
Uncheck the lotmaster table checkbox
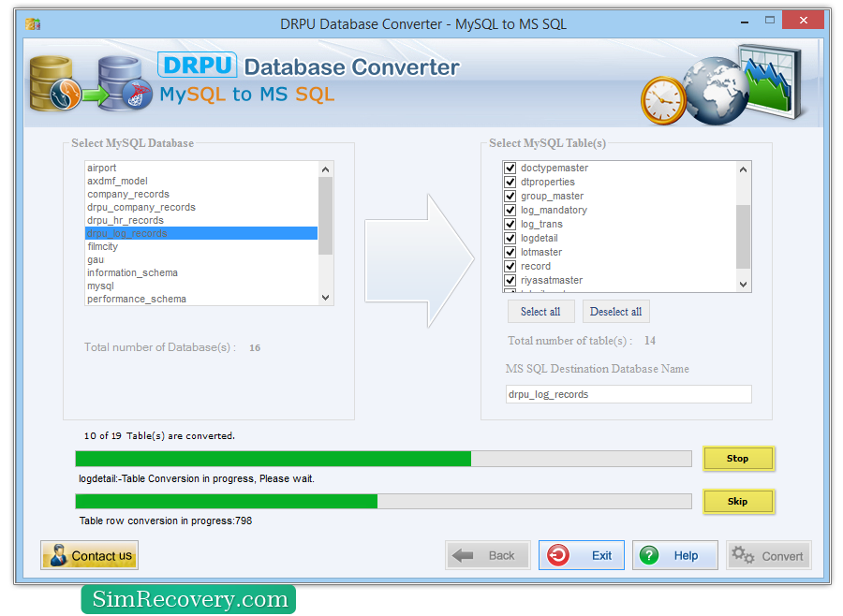click(510, 252)
